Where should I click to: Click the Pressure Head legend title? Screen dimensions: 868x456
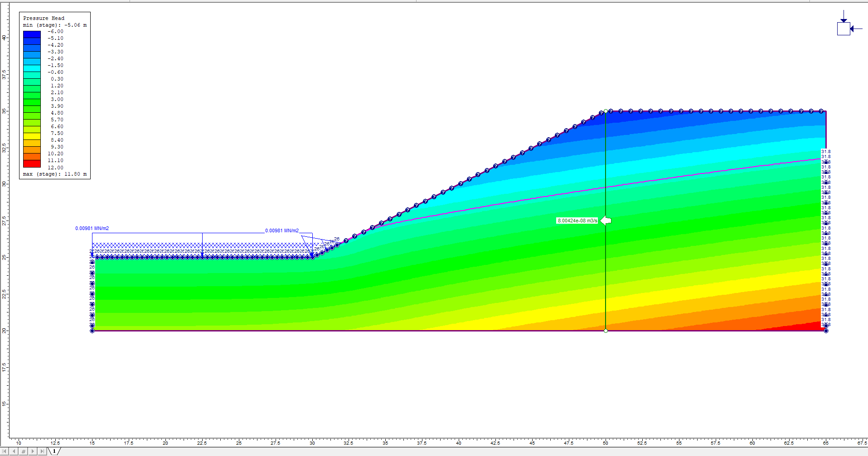(44, 18)
